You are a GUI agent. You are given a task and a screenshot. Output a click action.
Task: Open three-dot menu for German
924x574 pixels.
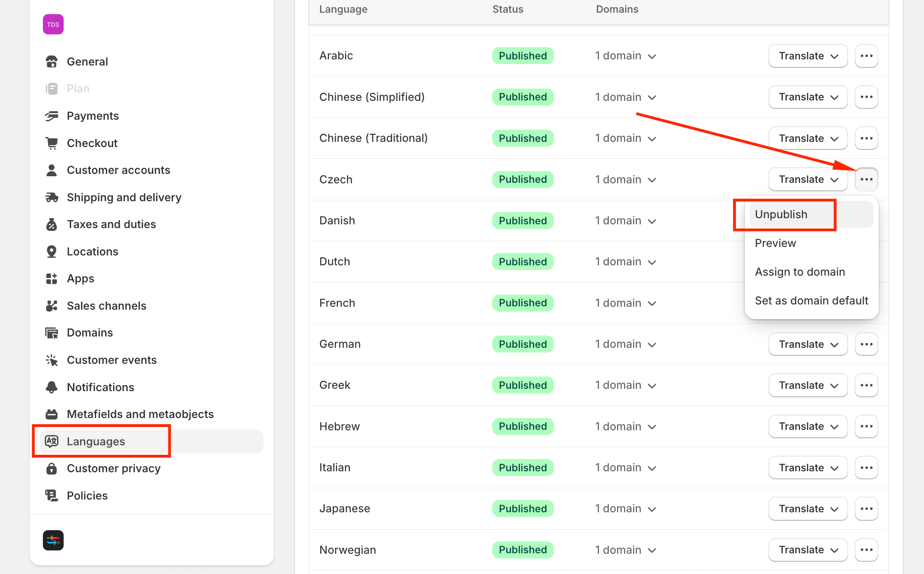click(866, 344)
